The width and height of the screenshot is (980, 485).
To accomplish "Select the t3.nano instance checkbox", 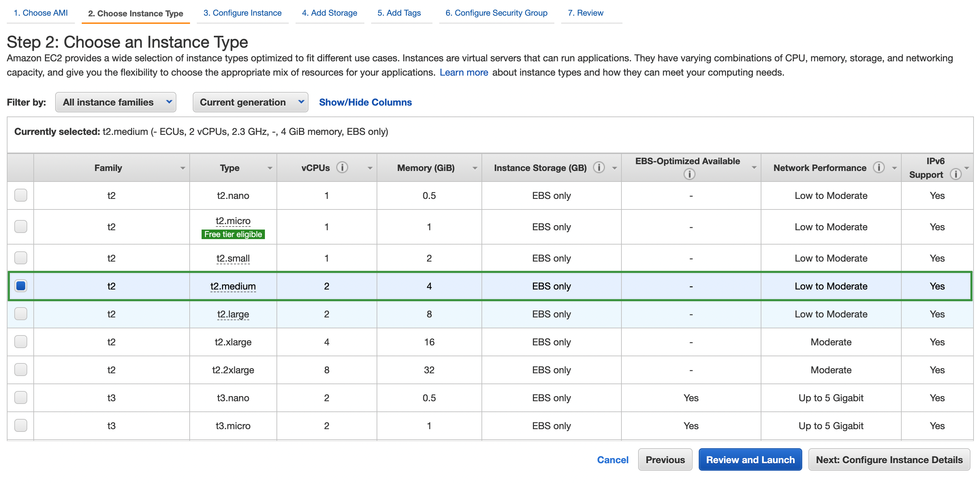I will click(20, 397).
